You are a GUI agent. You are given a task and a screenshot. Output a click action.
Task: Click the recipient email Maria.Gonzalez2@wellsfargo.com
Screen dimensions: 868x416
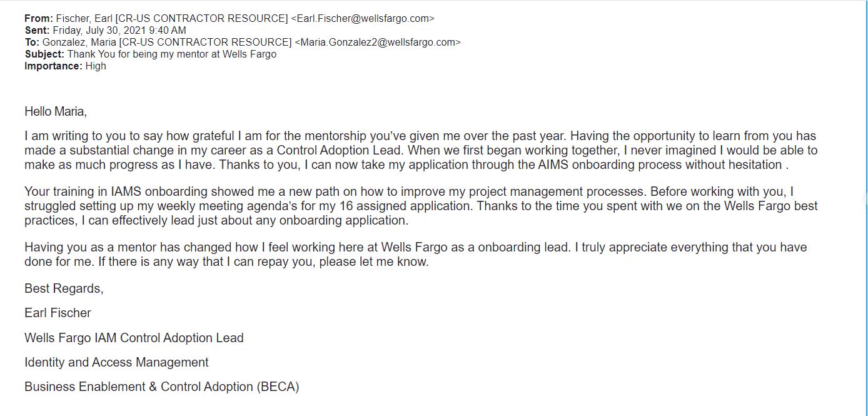click(377, 42)
